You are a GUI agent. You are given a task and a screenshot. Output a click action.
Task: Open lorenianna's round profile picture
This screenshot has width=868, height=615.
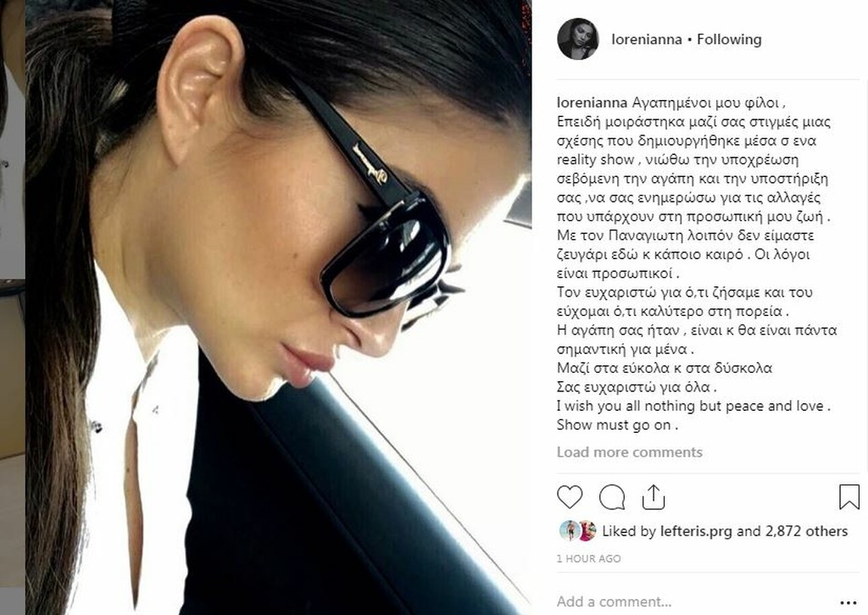coord(578,39)
